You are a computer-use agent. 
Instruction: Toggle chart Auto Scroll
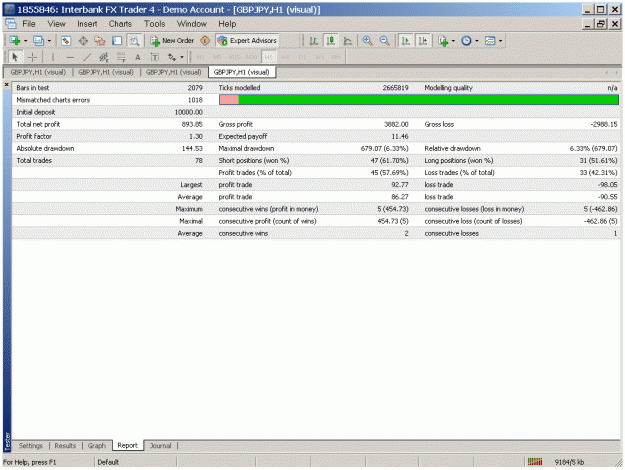[406, 41]
